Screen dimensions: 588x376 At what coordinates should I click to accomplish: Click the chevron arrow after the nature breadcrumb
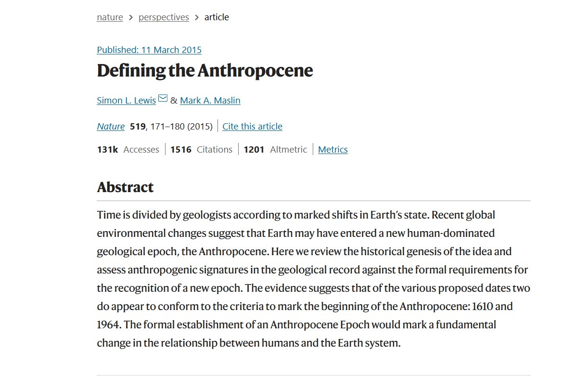(131, 17)
